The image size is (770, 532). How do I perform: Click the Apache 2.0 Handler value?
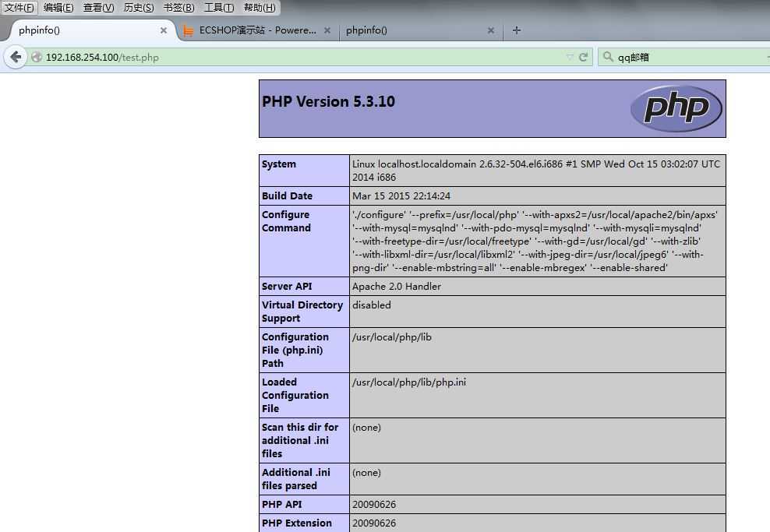[x=396, y=286]
